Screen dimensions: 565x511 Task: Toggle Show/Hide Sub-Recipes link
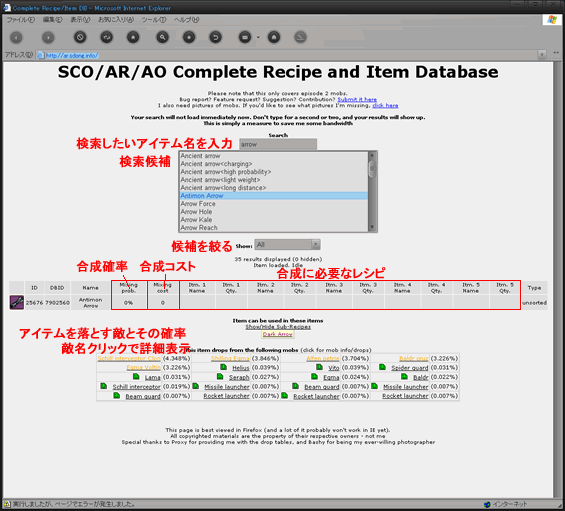[x=278, y=327]
